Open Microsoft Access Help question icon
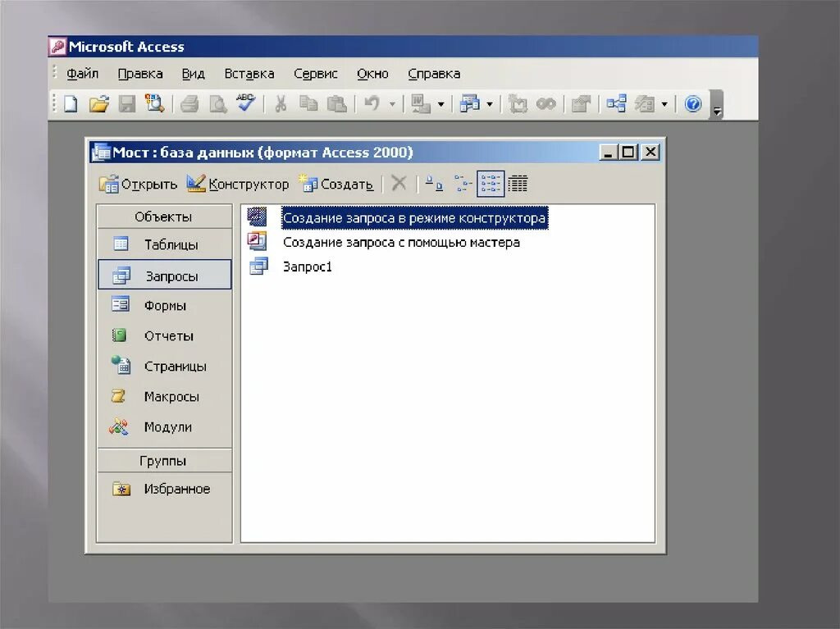Viewport: 840px width, 629px height. tap(692, 103)
